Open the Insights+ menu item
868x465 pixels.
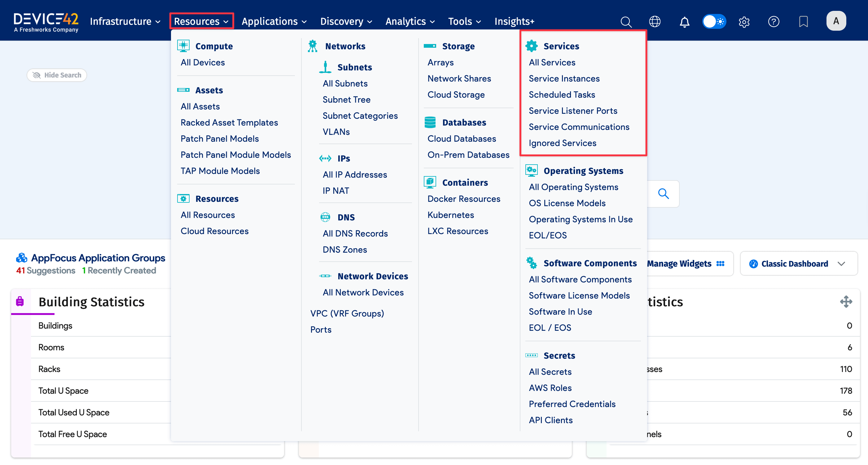[514, 22]
